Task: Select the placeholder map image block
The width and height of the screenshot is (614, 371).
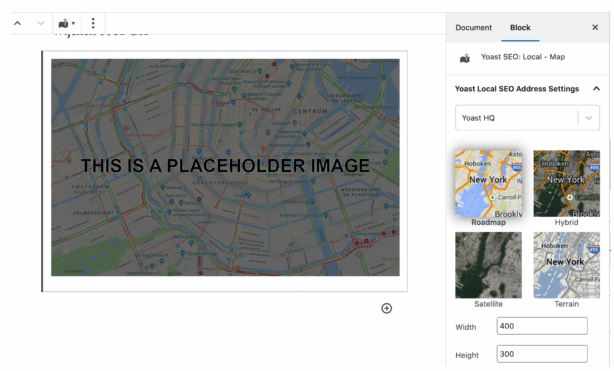Action: coord(225,168)
